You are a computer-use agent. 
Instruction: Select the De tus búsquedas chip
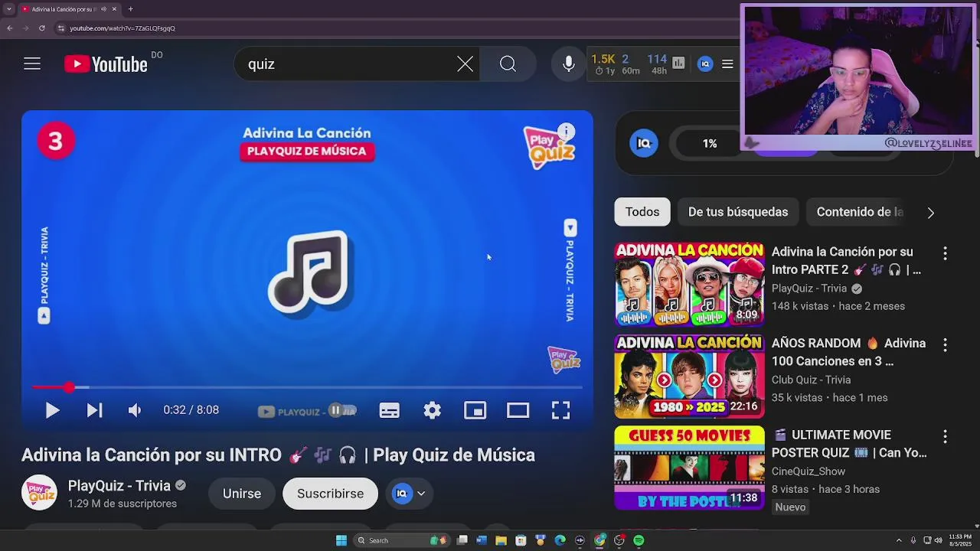click(x=737, y=212)
